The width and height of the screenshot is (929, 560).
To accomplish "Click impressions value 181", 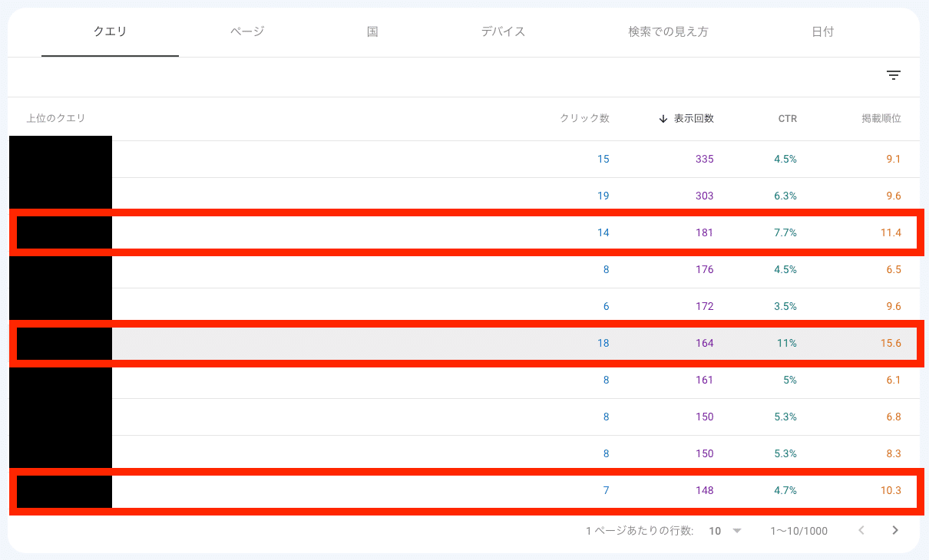I will (705, 232).
